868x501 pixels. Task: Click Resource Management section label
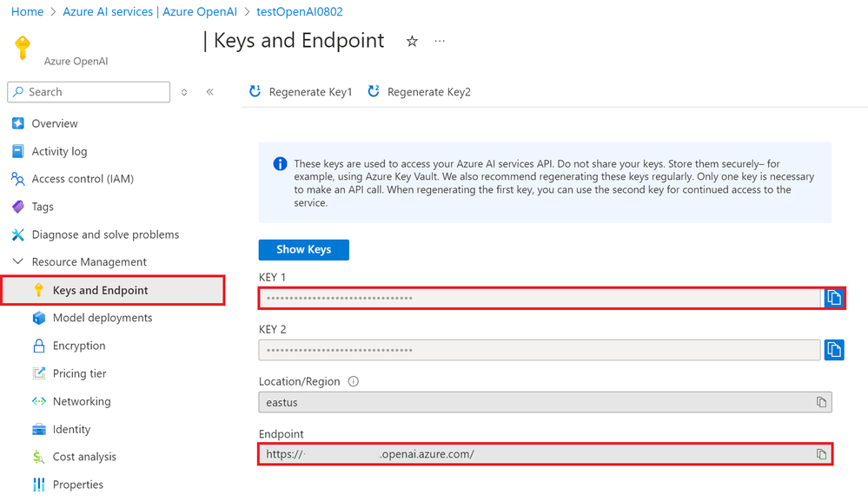(x=89, y=261)
